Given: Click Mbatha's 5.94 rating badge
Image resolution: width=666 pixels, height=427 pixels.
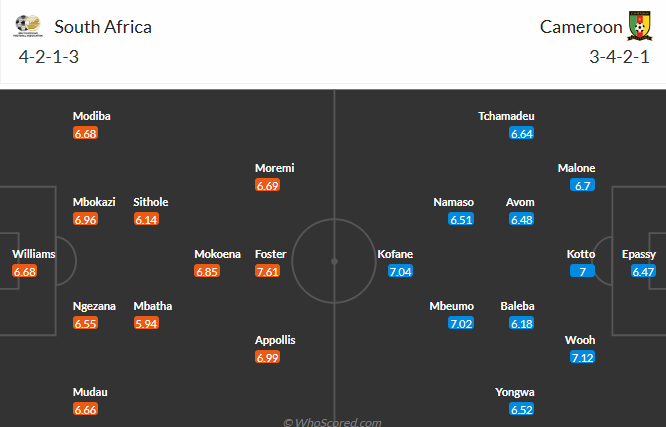Looking at the screenshot, I should [x=146, y=323].
